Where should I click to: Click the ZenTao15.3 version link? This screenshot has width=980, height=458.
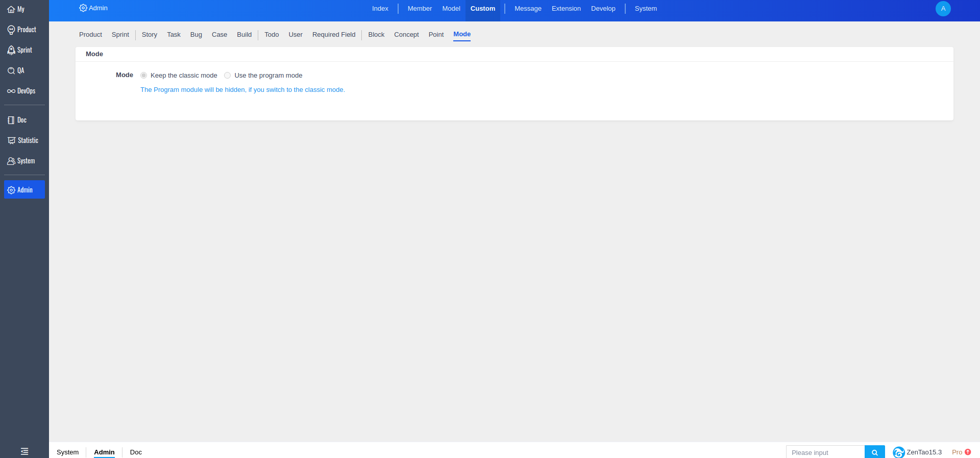tap(923, 452)
